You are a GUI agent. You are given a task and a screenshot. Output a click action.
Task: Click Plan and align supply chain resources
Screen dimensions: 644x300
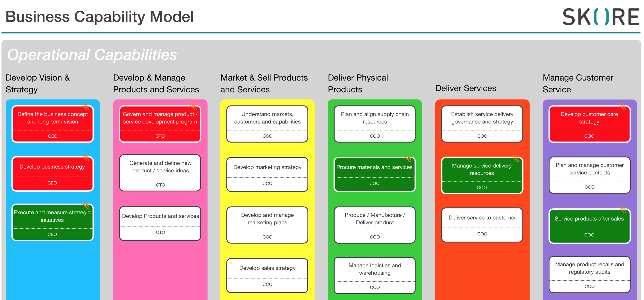click(x=375, y=124)
